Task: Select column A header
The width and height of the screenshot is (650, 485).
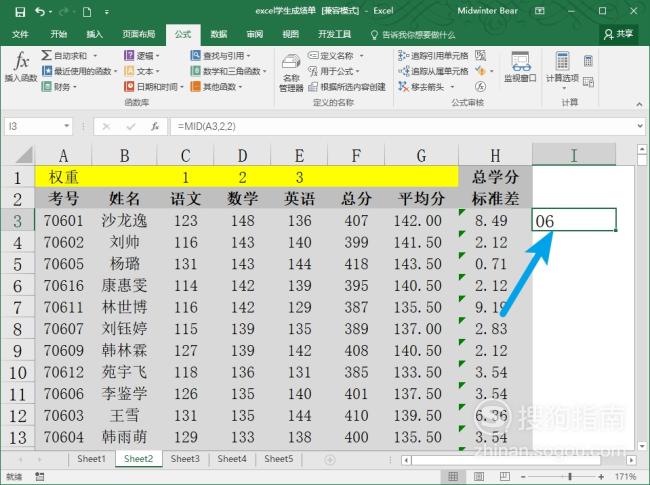Action: click(63, 155)
